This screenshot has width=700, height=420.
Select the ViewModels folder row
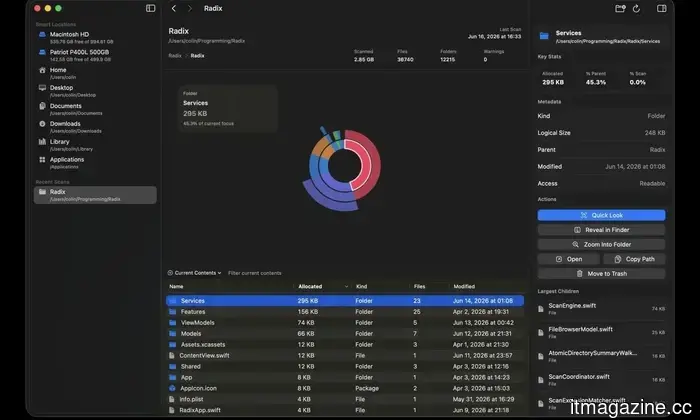(x=345, y=323)
